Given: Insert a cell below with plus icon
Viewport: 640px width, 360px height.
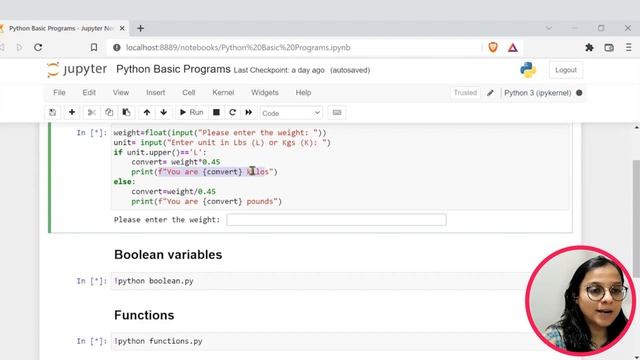Looking at the screenshot, I should pyautogui.click(x=72, y=112).
